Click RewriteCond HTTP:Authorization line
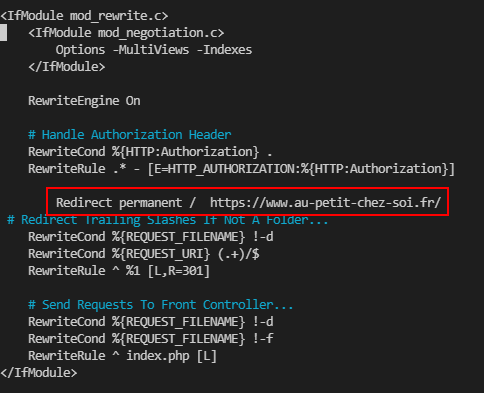Image resolution: width=484 pixels, height=393 pixels. (150, 152)
